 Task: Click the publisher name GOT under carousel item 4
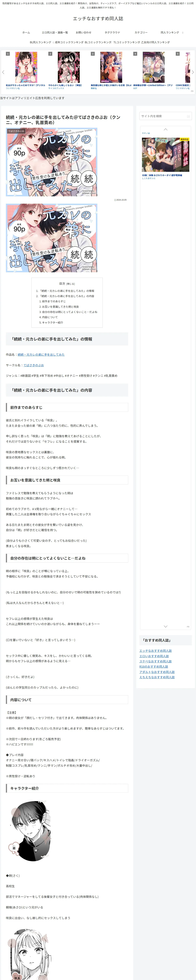pos(135,88)
